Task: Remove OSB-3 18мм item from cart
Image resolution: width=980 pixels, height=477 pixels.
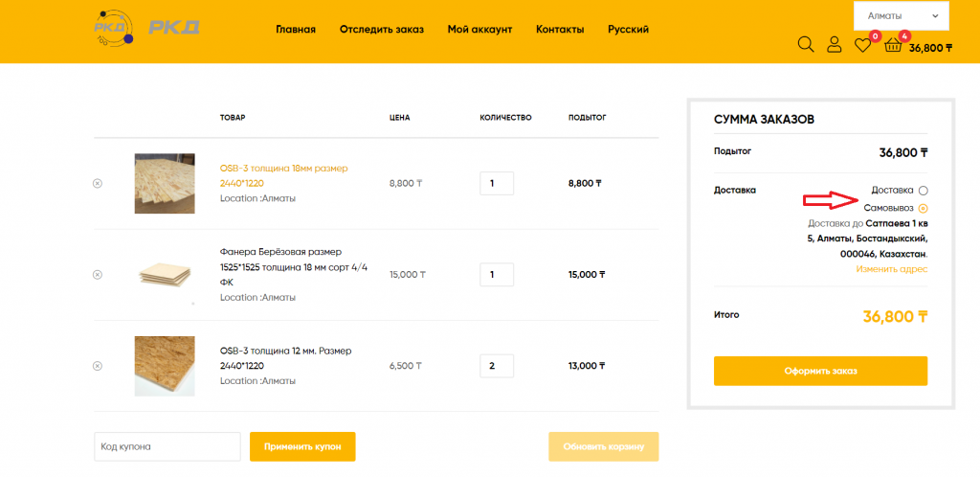Action: pyautogui.click(x=98, y=183)
